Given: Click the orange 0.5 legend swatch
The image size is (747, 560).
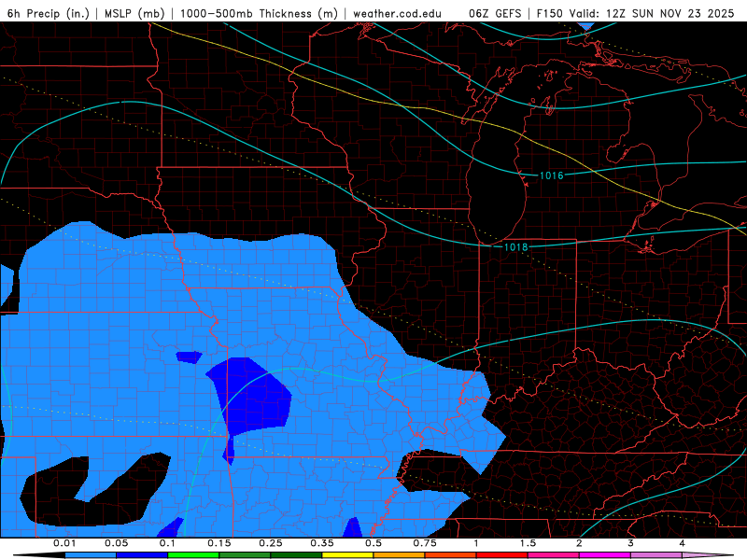Looking at the screenshot, I should [x=400, y=555].
